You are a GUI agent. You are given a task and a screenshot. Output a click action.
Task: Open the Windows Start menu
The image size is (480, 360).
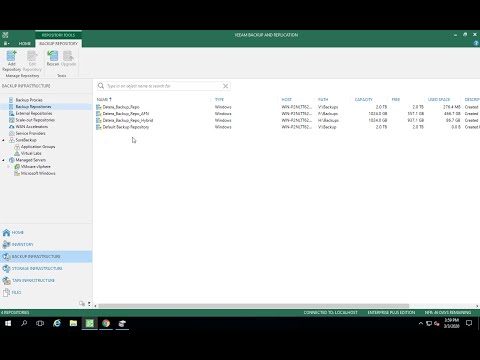(x=8, y=323)
